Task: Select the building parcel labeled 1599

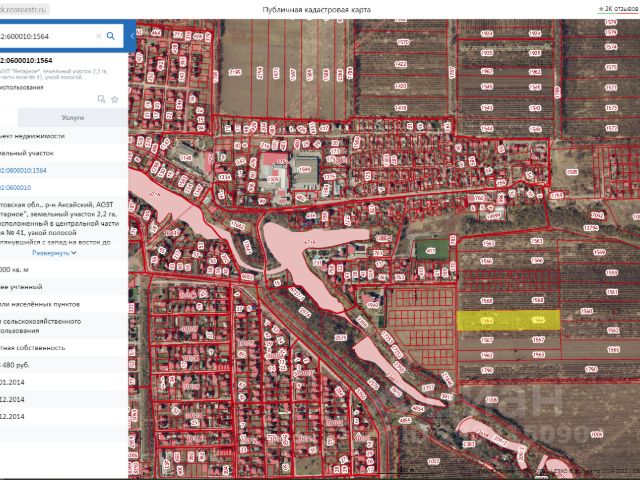Action: (304, 169)
